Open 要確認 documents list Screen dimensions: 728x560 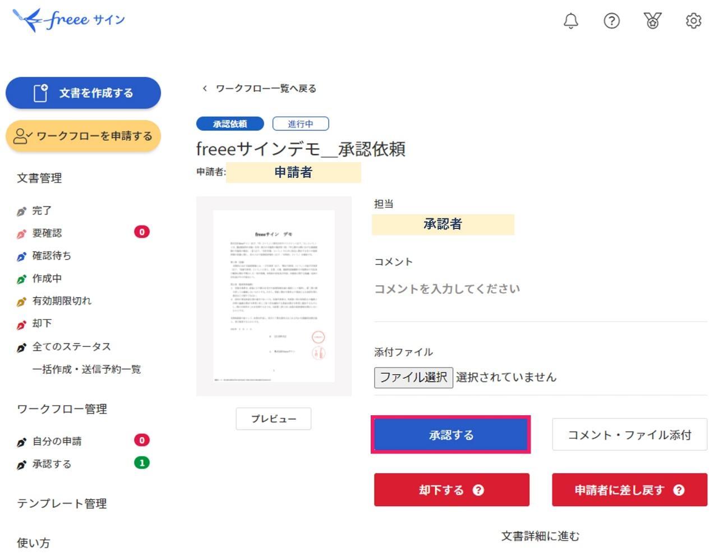pos(47,233)
